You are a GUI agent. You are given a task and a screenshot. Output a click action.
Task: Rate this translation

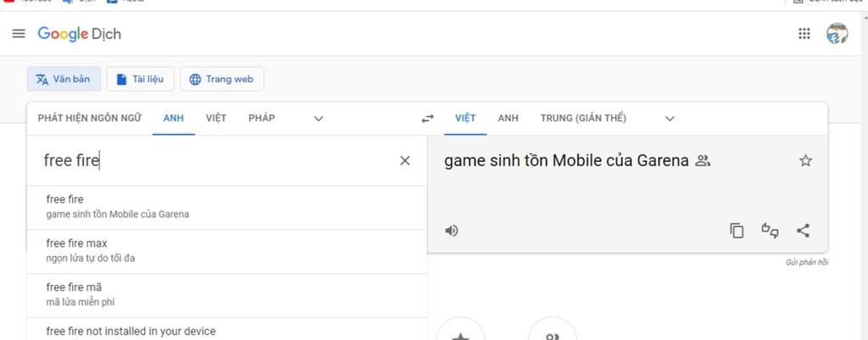[770, 230]
